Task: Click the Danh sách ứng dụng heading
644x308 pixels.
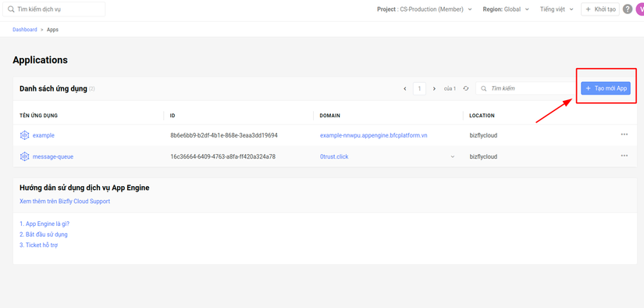Action: click(53, 89)
